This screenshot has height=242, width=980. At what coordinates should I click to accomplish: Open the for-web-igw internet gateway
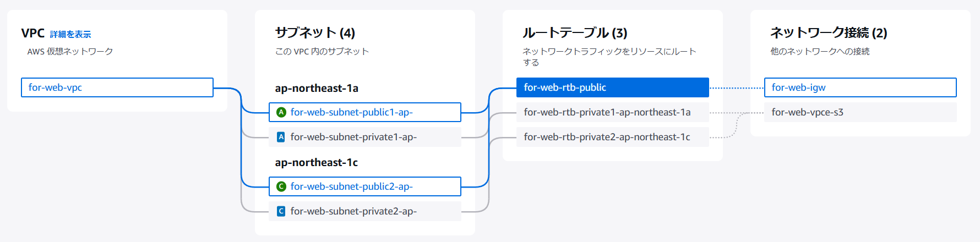(861, 87)
